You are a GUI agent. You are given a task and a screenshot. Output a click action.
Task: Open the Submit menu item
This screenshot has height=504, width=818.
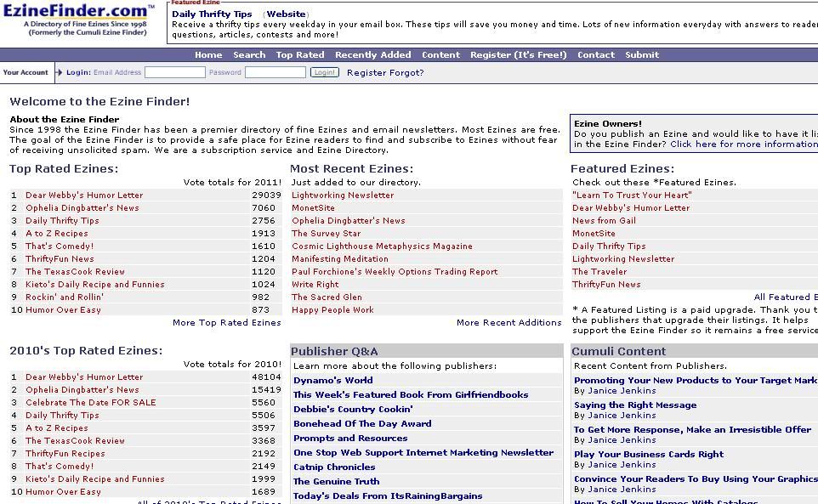point(642,54)
